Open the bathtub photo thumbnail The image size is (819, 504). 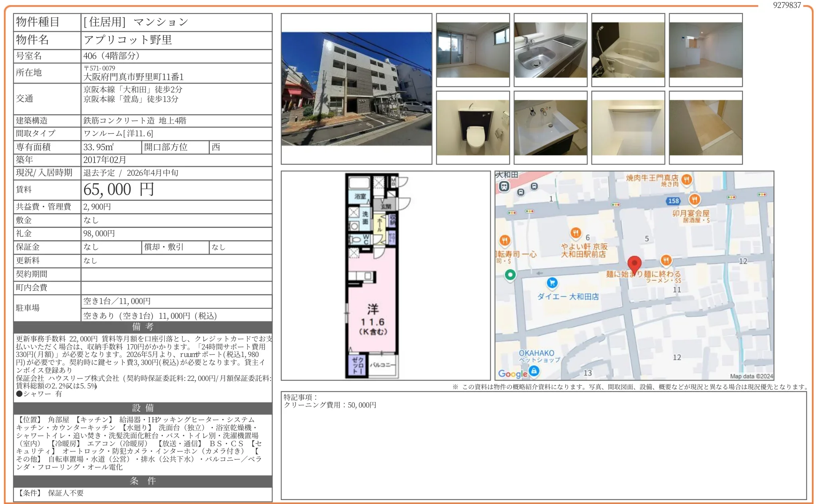coord(628,50)
